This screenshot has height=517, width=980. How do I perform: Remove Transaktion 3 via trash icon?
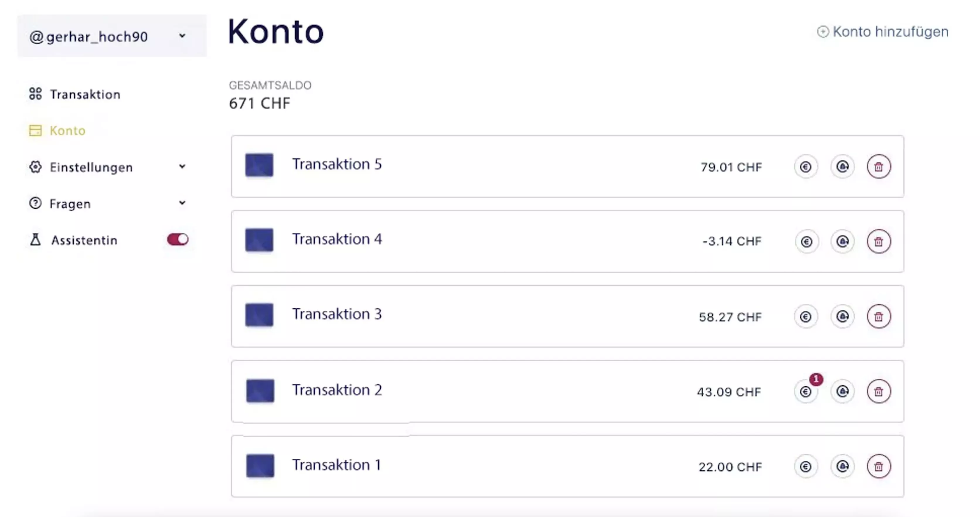point(878,317)
